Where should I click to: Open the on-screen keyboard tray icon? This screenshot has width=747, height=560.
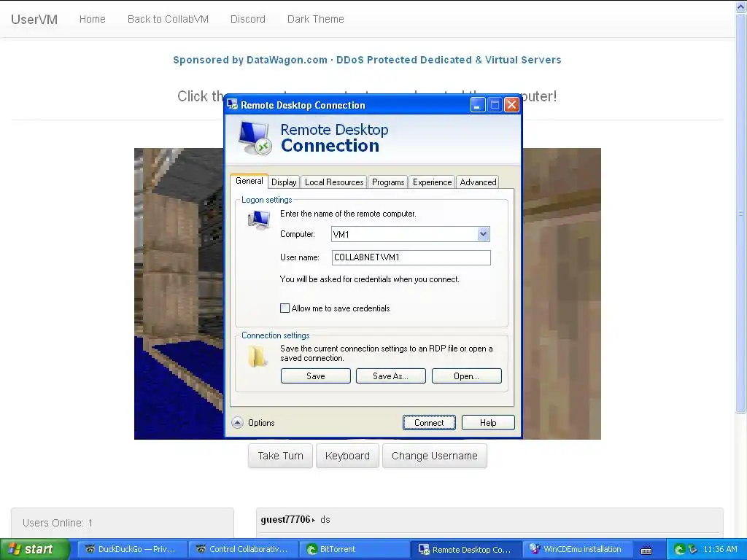646,550
